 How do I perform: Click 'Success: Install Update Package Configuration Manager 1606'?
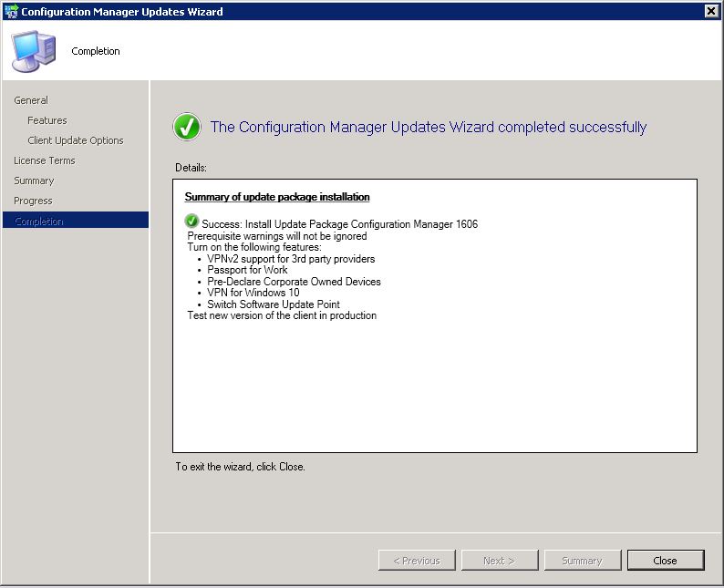[x=340, y=224]
